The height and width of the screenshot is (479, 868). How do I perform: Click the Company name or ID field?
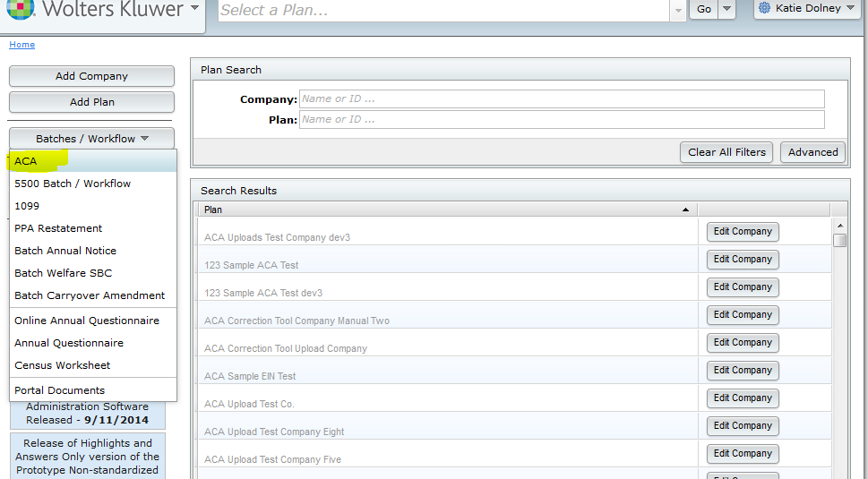coord(562,99)
